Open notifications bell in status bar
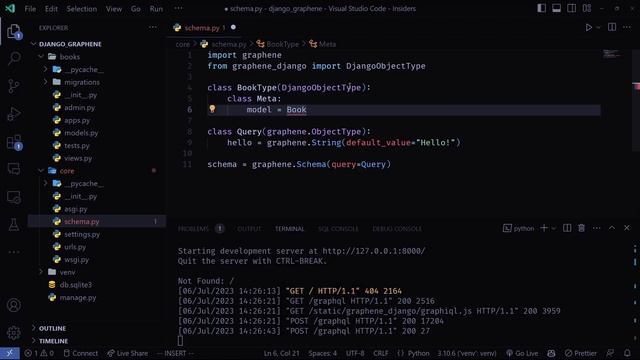The image size is (640, 360). 627,353
